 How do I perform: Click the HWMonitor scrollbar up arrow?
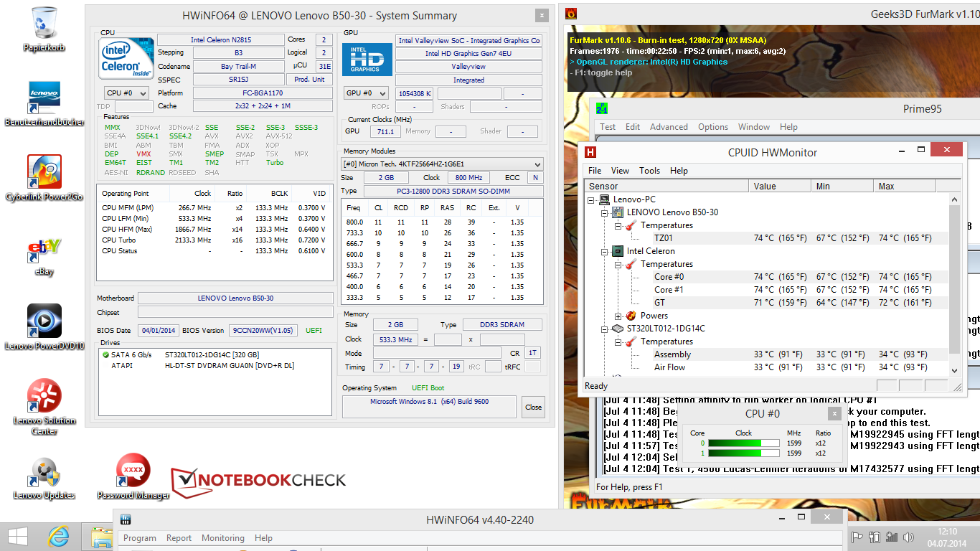[x=954, y=199]
